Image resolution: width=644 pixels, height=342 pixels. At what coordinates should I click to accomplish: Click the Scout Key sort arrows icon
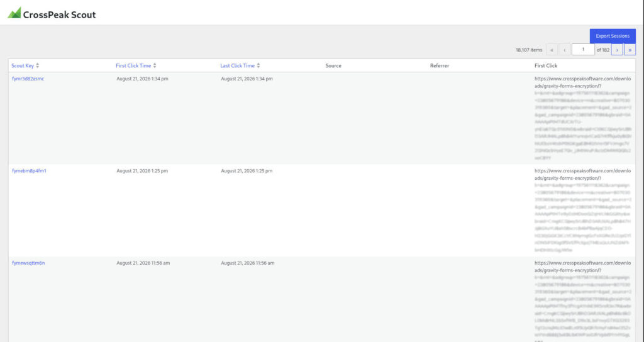coord(37,65)
